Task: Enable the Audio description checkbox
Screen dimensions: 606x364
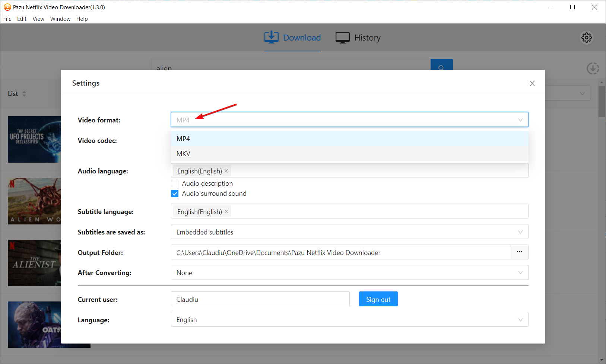Action: 175,183
